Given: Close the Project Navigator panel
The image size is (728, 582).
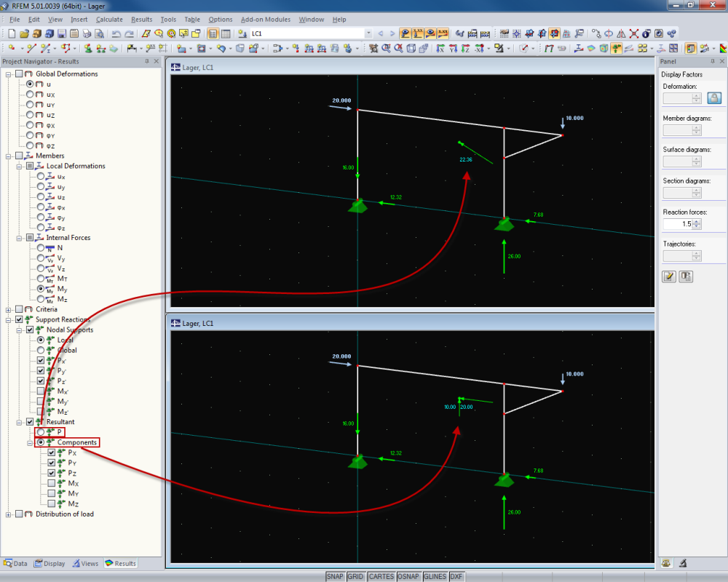Looking at the screenshot, I should coord(157,61).
